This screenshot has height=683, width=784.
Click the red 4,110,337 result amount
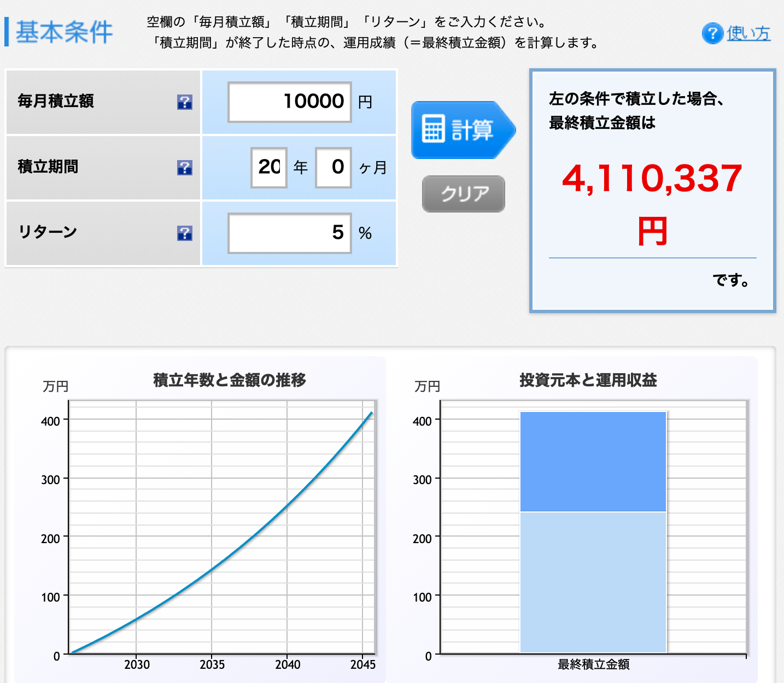coord(652,179)
